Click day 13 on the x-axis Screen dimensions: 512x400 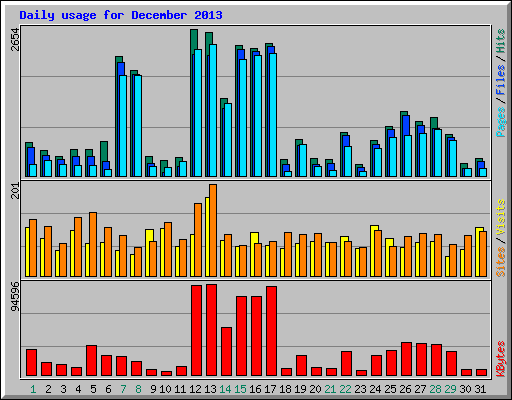tap(210, 389)
